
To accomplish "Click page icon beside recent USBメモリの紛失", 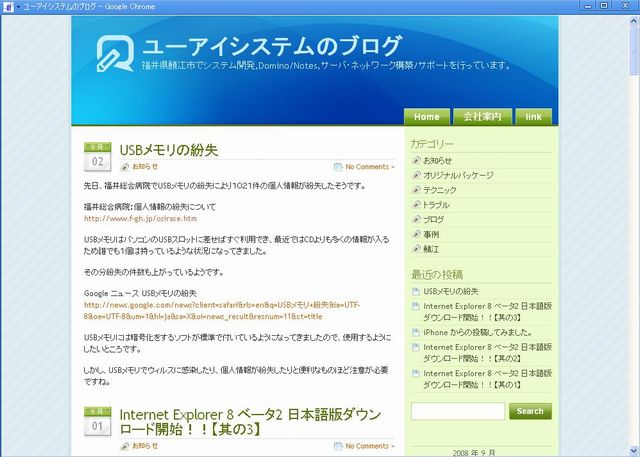I will coord(416,291).
